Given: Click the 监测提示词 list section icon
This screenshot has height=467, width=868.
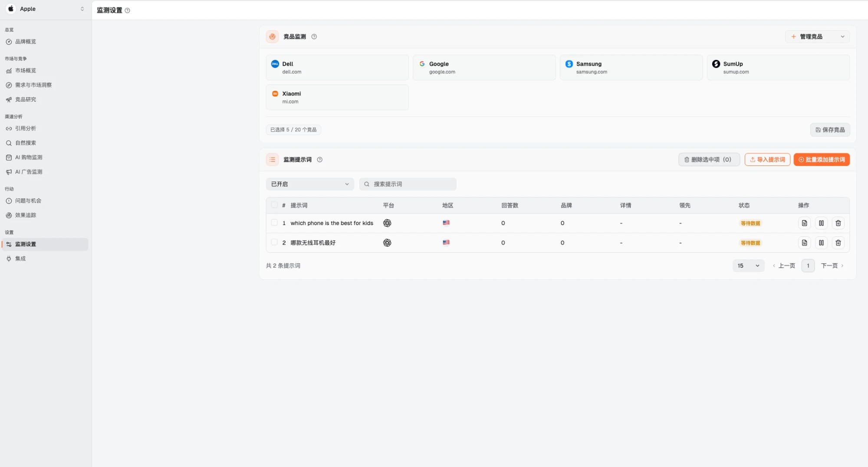Looking at the screenshot, I should pos(273,159).
